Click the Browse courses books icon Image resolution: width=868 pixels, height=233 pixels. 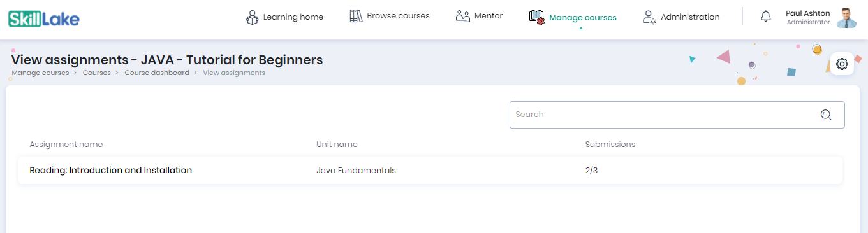[x=356, y=16]
